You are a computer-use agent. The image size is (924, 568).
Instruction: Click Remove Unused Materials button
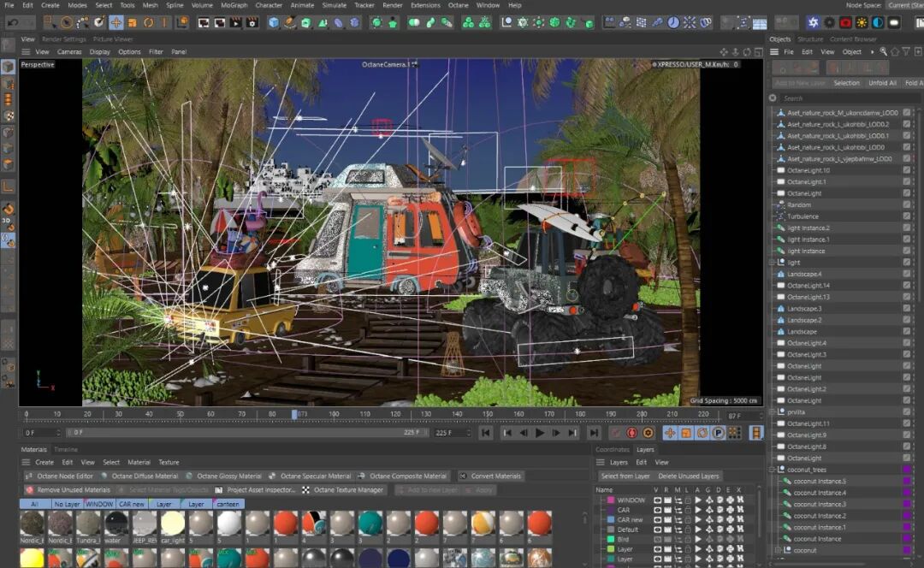pos(68,490)
